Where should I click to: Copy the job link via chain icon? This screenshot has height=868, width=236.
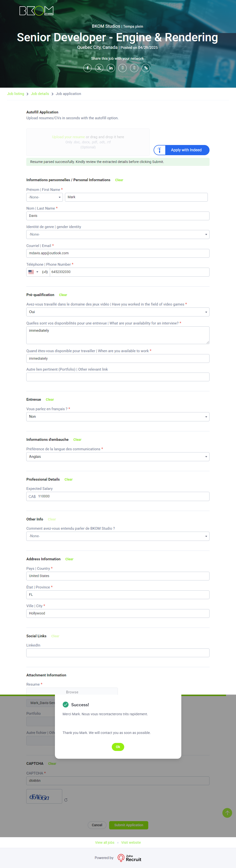click(146, 68)
